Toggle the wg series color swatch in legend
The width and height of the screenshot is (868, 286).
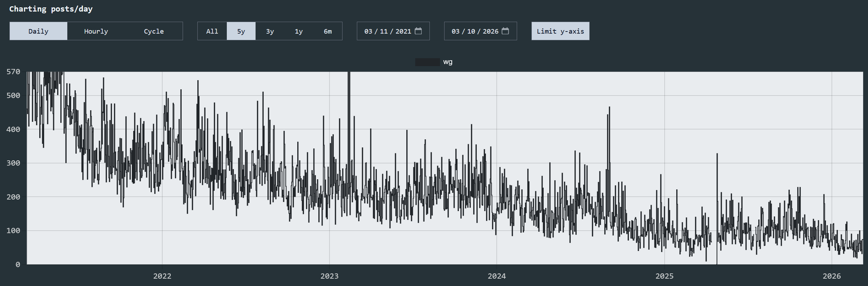coord(427,62)
